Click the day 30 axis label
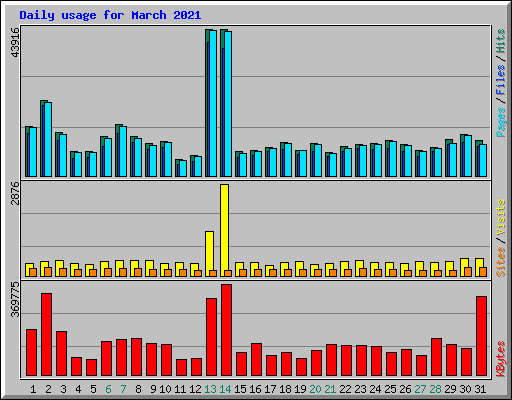Viewport: 512px width, 400px height. [465, 389]
